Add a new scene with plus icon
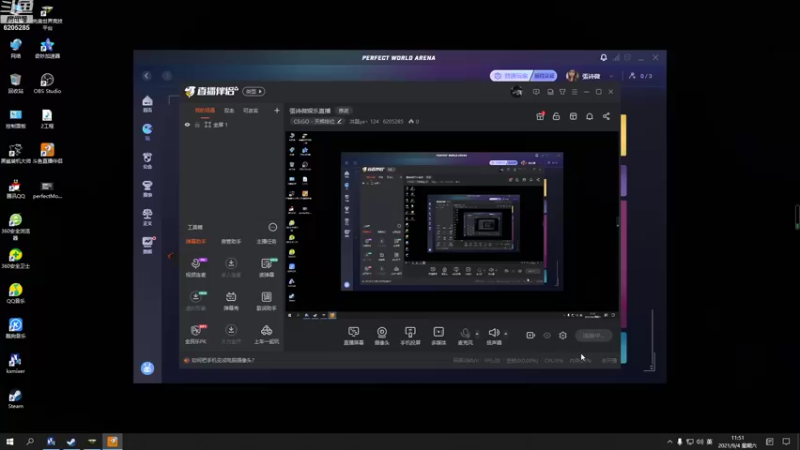Screen dimensions: 800x450 tap(277, 110)
